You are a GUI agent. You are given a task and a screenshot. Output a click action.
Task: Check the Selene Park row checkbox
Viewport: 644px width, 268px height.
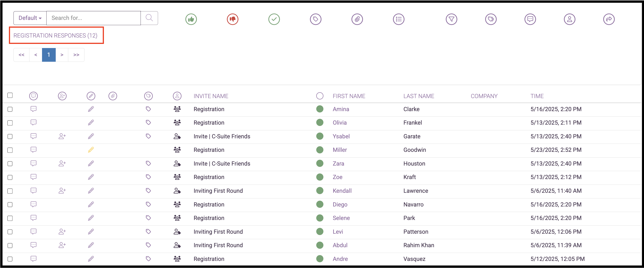10,218
